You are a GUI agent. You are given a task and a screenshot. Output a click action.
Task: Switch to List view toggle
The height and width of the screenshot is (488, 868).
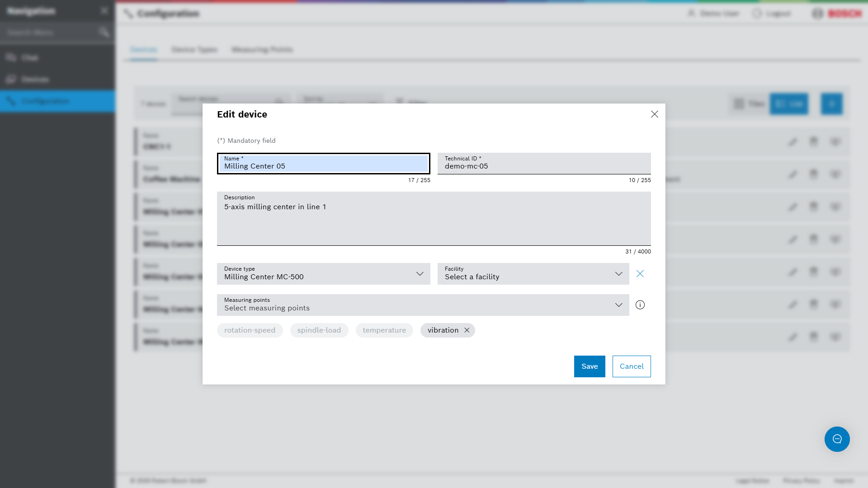[789, 104]
